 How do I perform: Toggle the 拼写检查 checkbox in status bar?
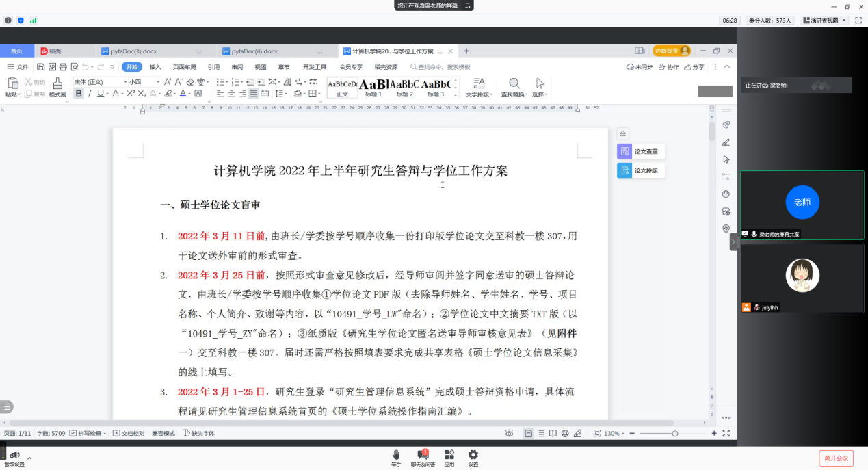coord(73,433)
